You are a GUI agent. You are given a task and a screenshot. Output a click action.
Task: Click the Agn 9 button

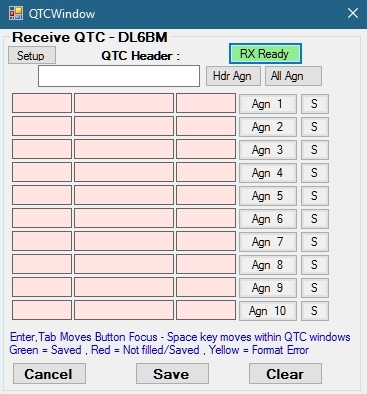(x=268, y=288)
